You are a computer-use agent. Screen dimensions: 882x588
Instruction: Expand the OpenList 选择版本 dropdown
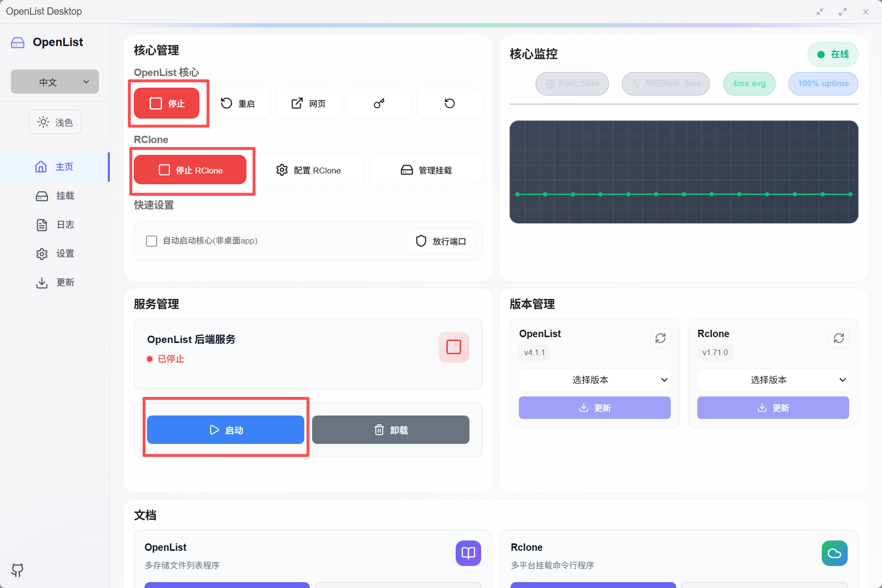point(594,380)
